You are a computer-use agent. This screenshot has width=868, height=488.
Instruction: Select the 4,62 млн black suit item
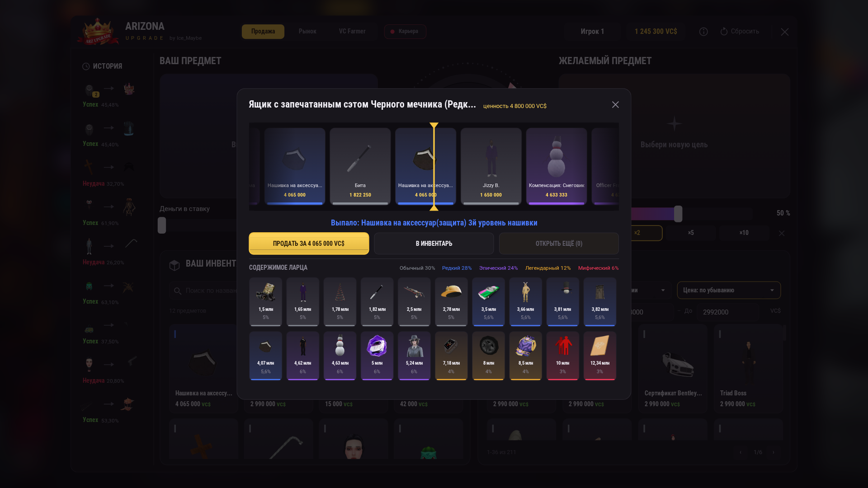pyautogui.click(x=303, y=356)
